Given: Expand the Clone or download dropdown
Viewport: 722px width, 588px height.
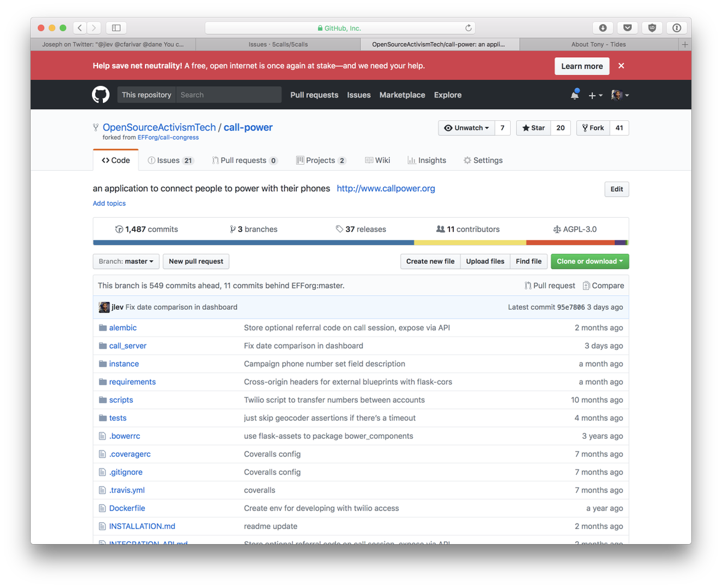Looking at the screenshot, I should pos(590,262).
